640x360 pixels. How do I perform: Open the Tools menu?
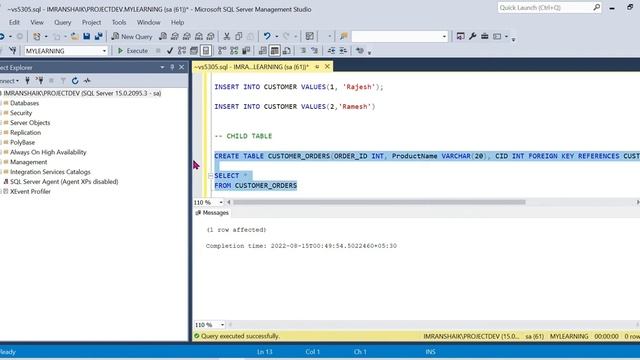click(119, 22)
